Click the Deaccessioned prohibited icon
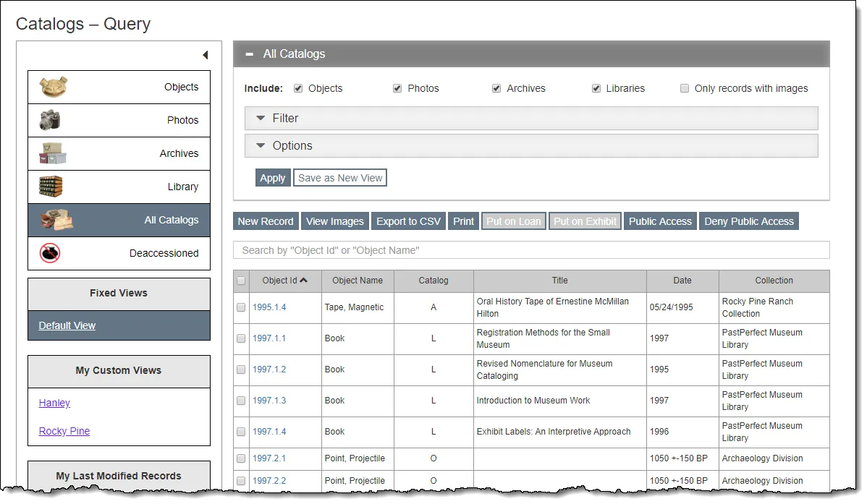The width and height of the screenshot is (867, 504). pyautogui.click(x=50, y=253)
